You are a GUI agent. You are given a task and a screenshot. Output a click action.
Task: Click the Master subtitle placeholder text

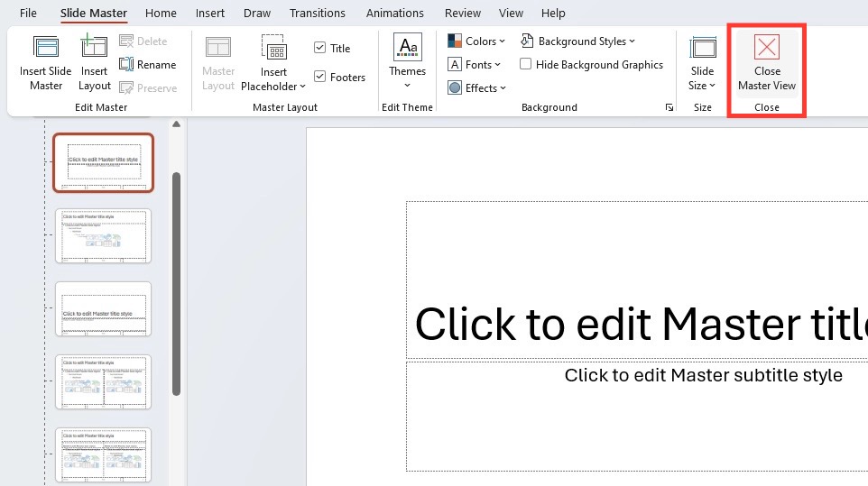pyautogui.click(x=703, y=375)
